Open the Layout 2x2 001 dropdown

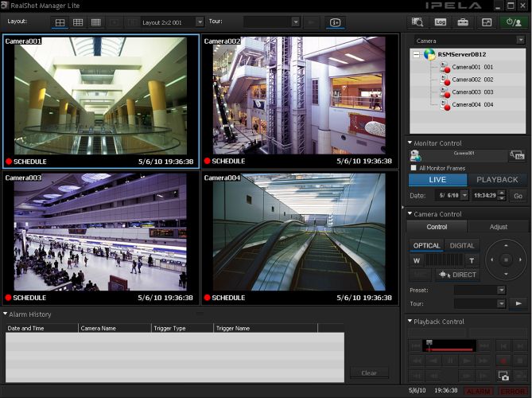click(x=200, y=22)
